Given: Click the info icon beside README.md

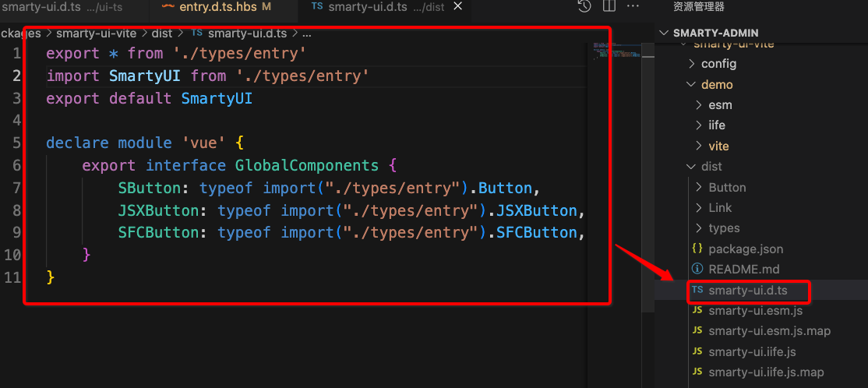Looking at the screenshot, I should (697, 269).
